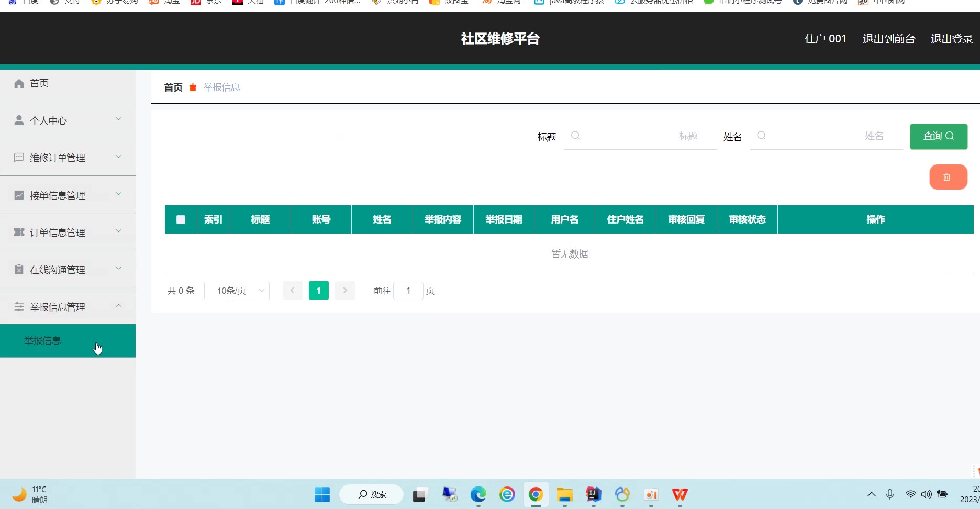This screenshot has height=509, width=980.
Task: Open the Windows Start menu
Action: (x=322, y=494)
